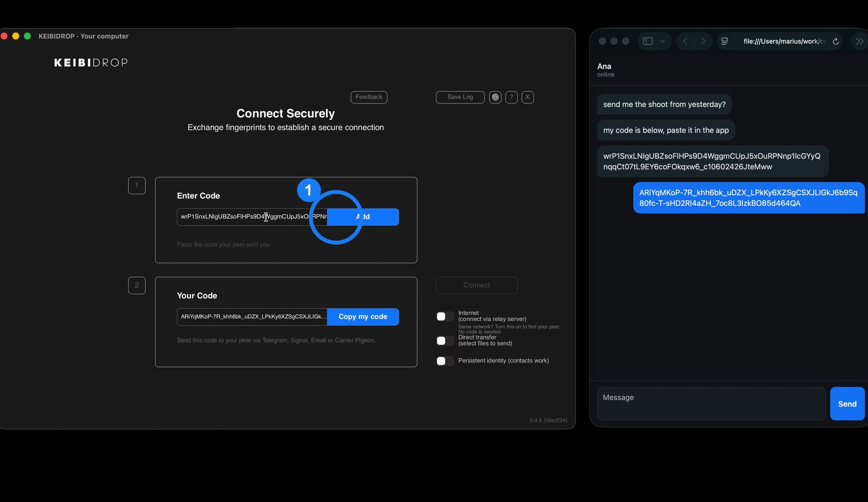Go forward in the browser window
The image size is (868, 502).
click(x=703, y=41)
